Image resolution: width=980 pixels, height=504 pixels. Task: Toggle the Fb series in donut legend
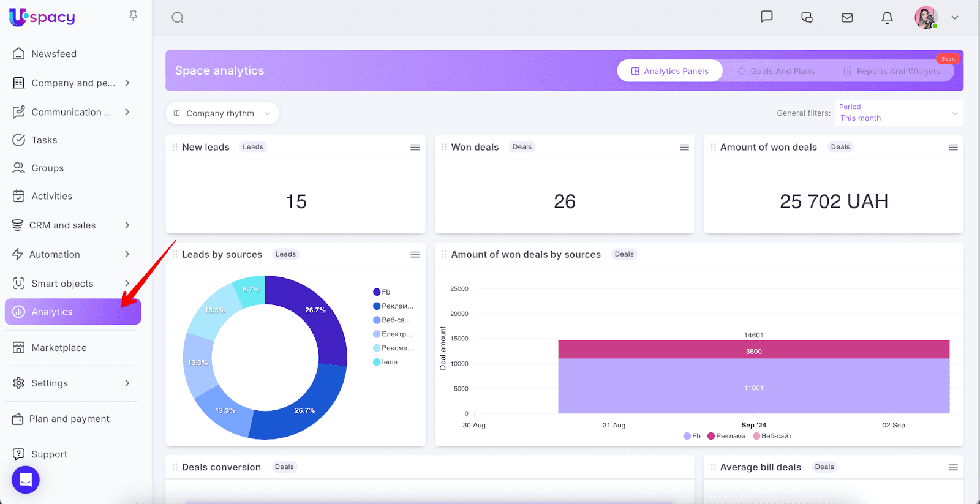tap(382, 292)
